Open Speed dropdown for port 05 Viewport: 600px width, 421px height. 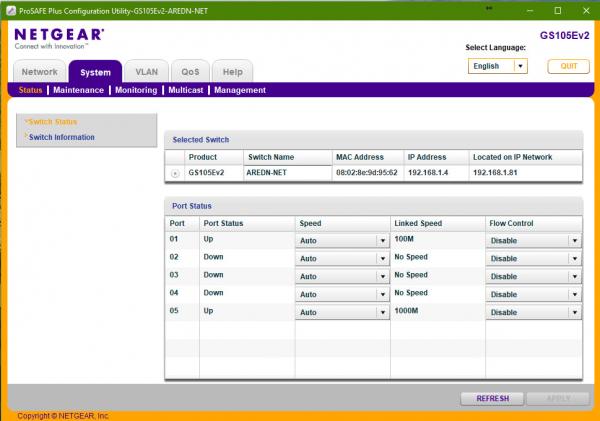[x=342, y=313]
